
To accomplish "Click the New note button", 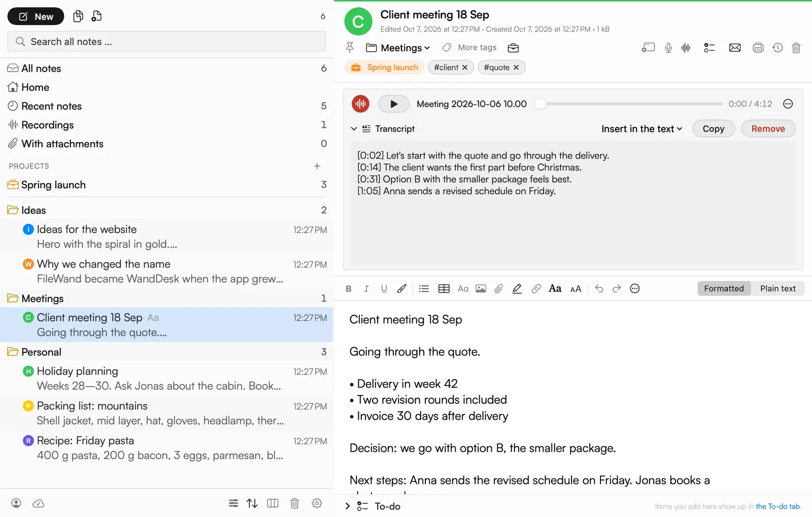I will pyautogui.click(x=36, y=16).
